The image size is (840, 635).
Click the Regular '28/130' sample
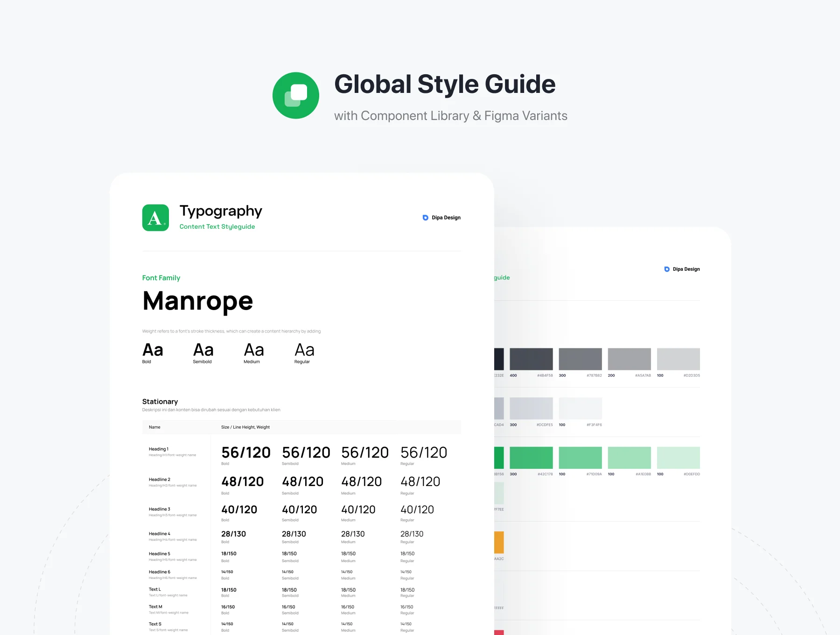(x=412, y=534)
